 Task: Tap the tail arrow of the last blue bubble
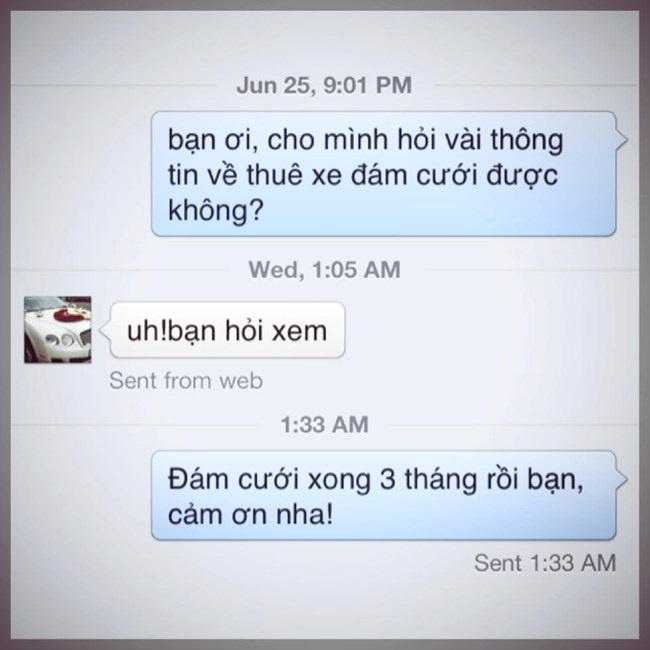622,479
